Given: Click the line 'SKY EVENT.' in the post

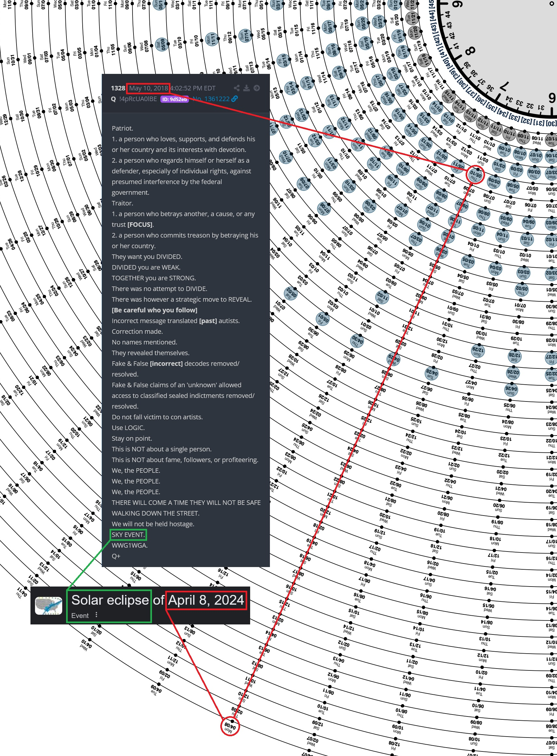Looking at the screenshot, I should click(128, 534).
